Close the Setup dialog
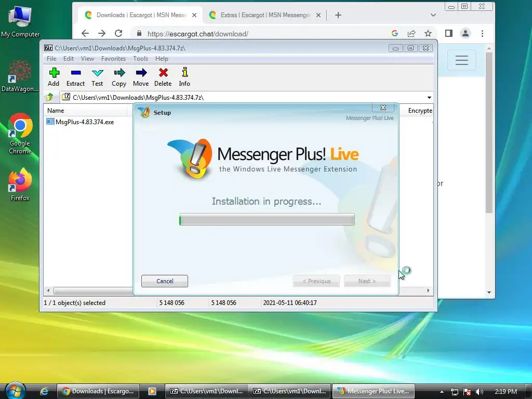 [x=383, y=108]
